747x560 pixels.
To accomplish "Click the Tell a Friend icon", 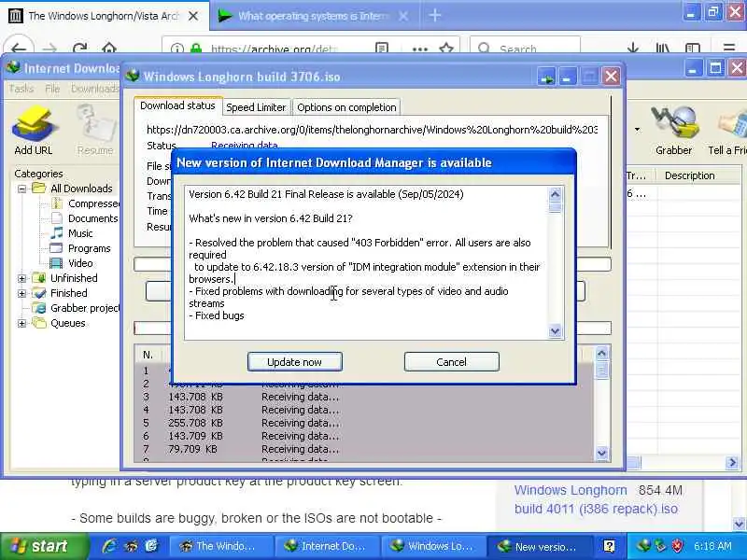I will 727,130.
